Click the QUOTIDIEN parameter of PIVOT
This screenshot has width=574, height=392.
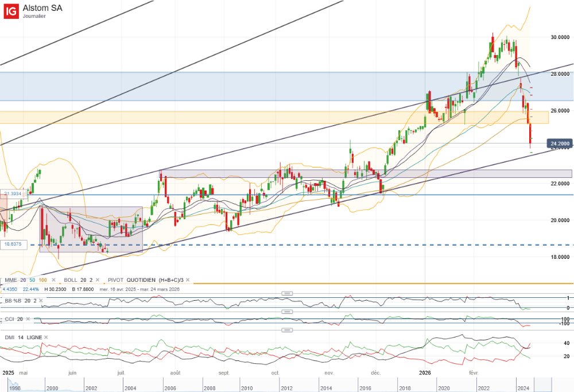(x=142, y=280)
